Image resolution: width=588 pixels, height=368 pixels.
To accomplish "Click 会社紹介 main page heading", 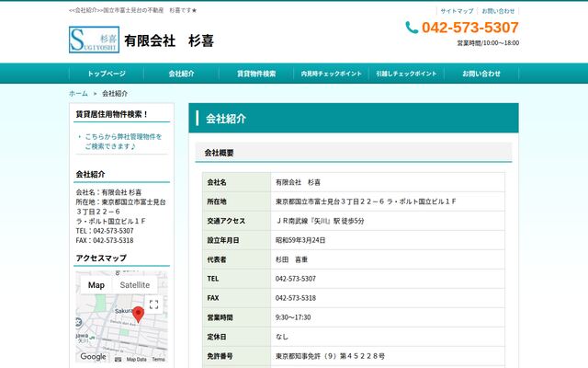I will (x=226, y=119).
